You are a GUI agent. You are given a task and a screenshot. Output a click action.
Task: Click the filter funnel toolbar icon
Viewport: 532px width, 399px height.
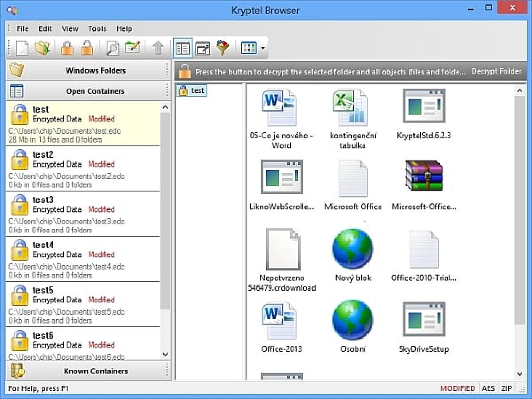[223, 47]
